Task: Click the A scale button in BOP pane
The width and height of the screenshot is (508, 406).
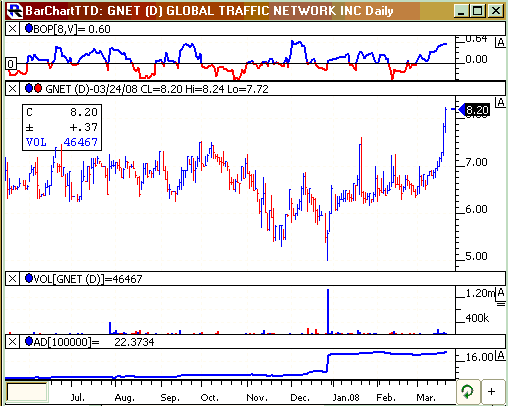Action: pyautogui.click(x=500, y=42)
